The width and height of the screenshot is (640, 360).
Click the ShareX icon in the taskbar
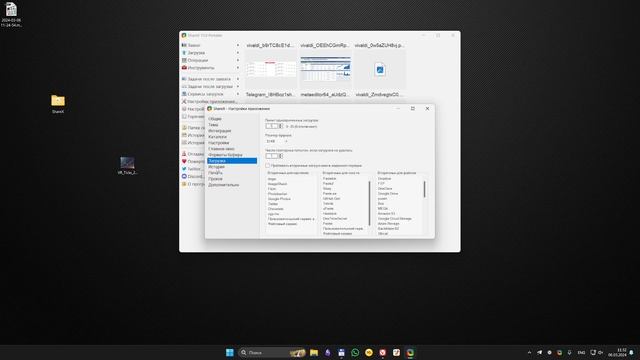(410, 353)
